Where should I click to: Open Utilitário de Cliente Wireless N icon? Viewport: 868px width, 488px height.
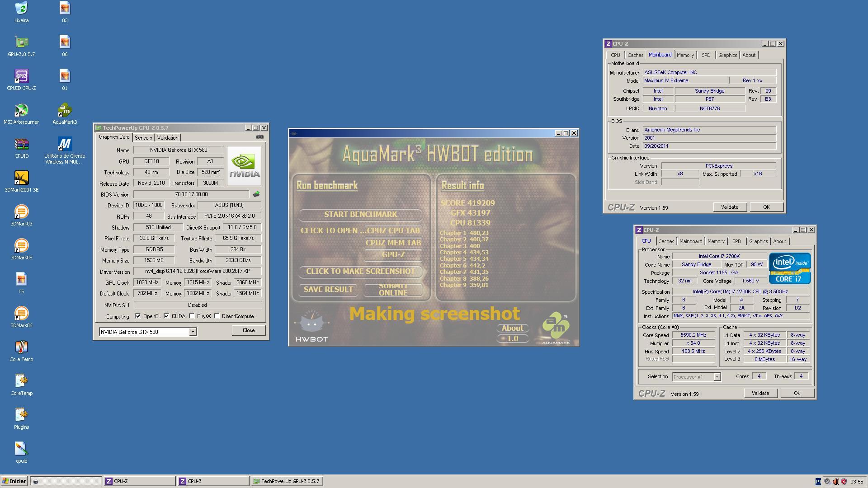[x=65, y=151]
